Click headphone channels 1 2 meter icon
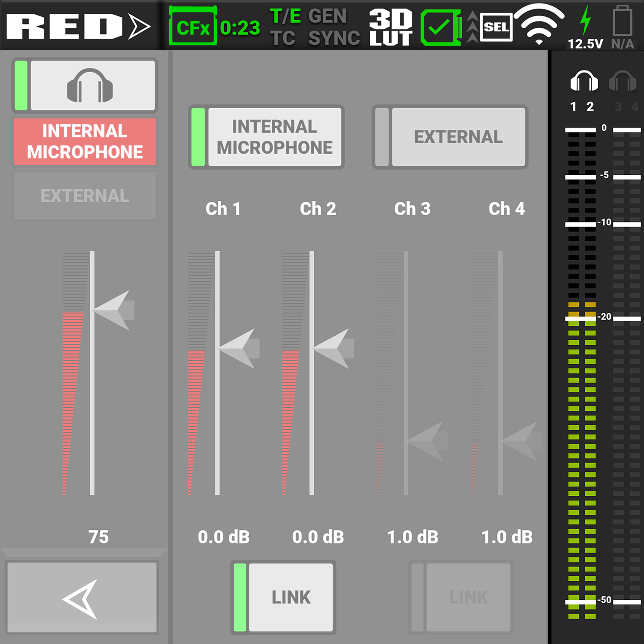This screenshot has width=644, height=644. [x=583, y=82]
